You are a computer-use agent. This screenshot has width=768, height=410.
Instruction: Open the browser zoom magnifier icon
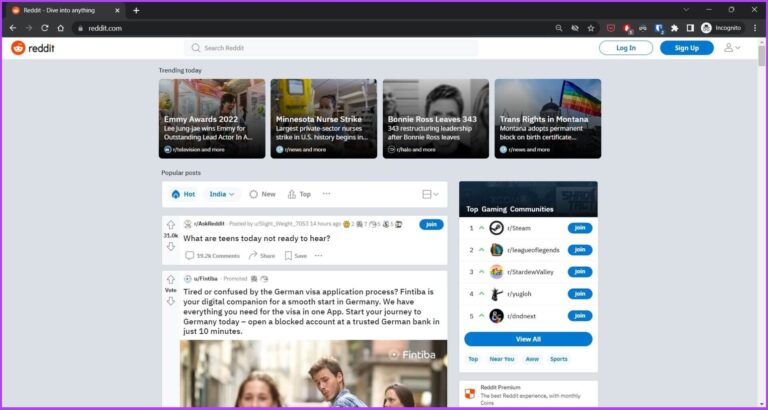pyautogui.click(x=559, y=28)
